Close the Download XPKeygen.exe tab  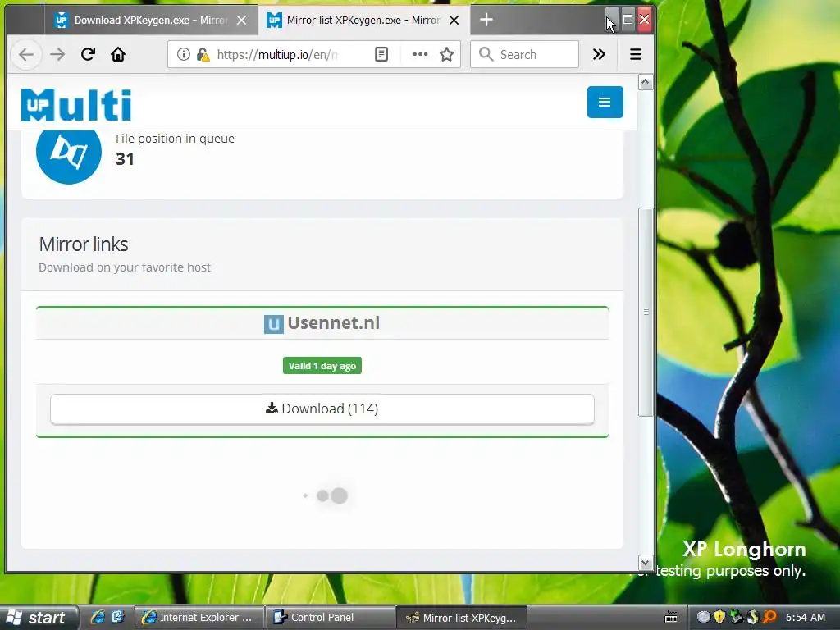(242, 21)
